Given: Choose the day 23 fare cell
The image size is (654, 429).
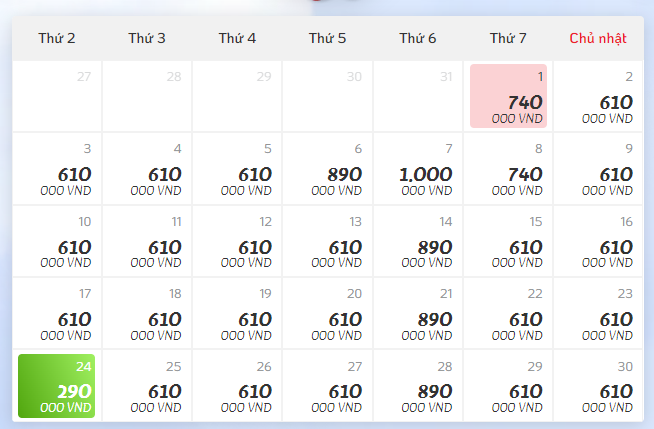Looking at the screenshot, I should (x=598, y=313).
